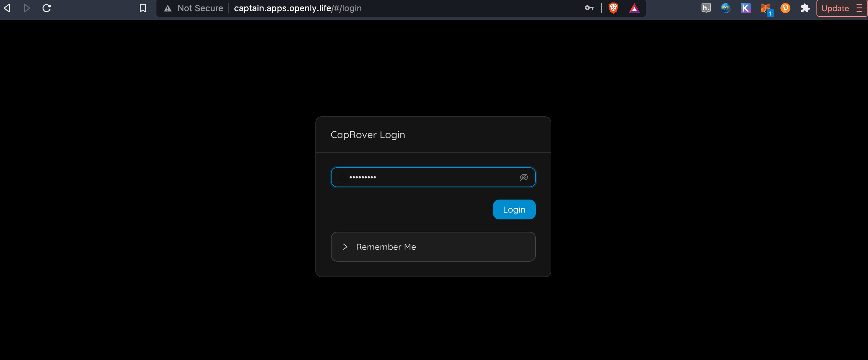
Task: Open Brave Shields lion icon
Action: pos(613,8)
